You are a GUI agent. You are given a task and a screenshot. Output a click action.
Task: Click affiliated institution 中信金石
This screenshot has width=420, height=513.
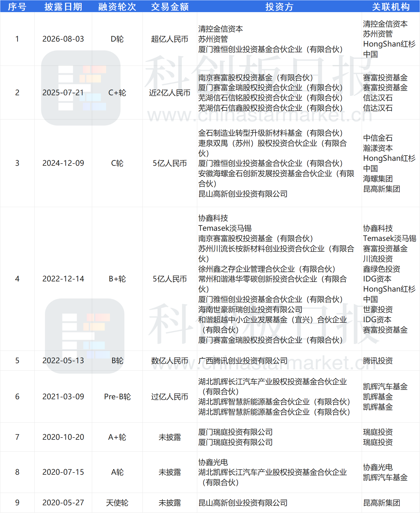(378, 138)
